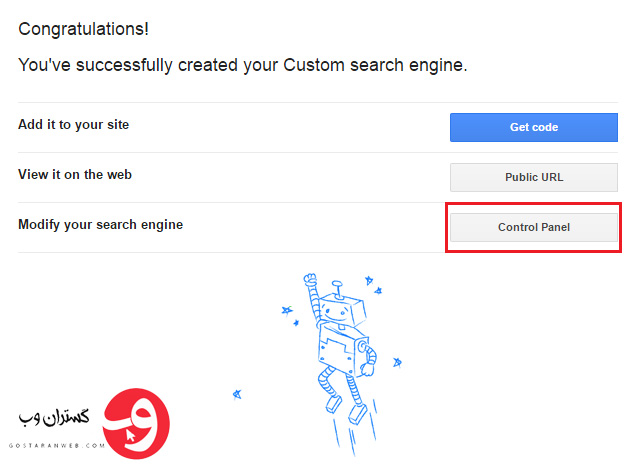
Task: Click the red circular Gostaran Web logo
Action: pyautogui.click(x=136, y=424)
